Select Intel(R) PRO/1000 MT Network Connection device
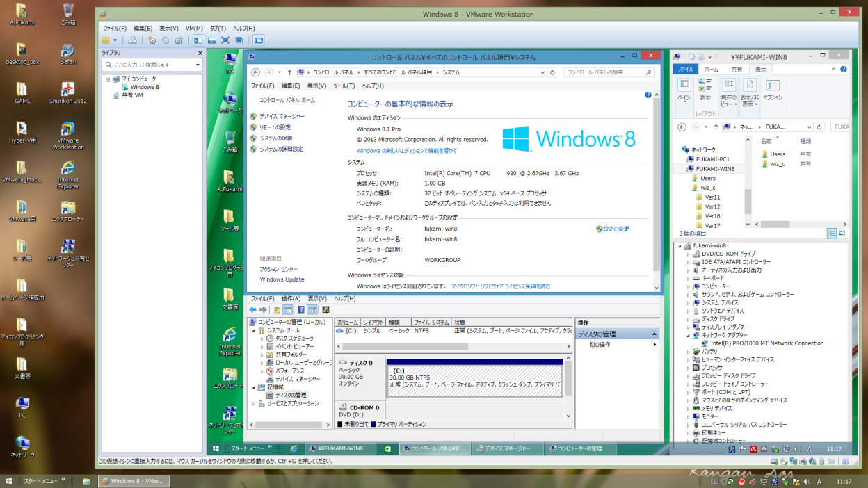This screenshot has height=488, width=868. pyautogui.click(x=766, y=343)
